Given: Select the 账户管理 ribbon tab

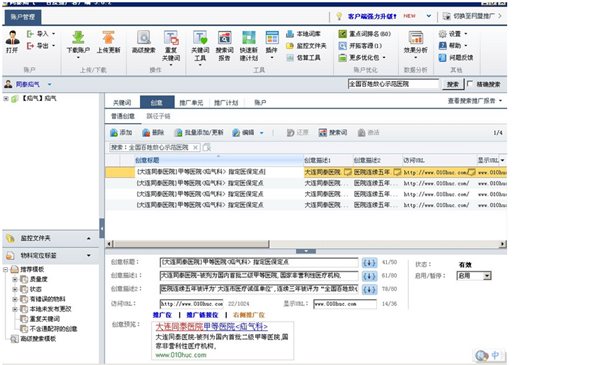Looking at the screenshot, I should click(x=23, y=17).
